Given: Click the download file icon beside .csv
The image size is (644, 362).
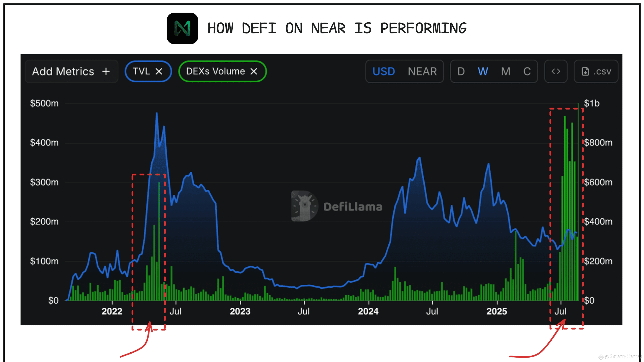Looking at the screenshot, I should [585, 72].
